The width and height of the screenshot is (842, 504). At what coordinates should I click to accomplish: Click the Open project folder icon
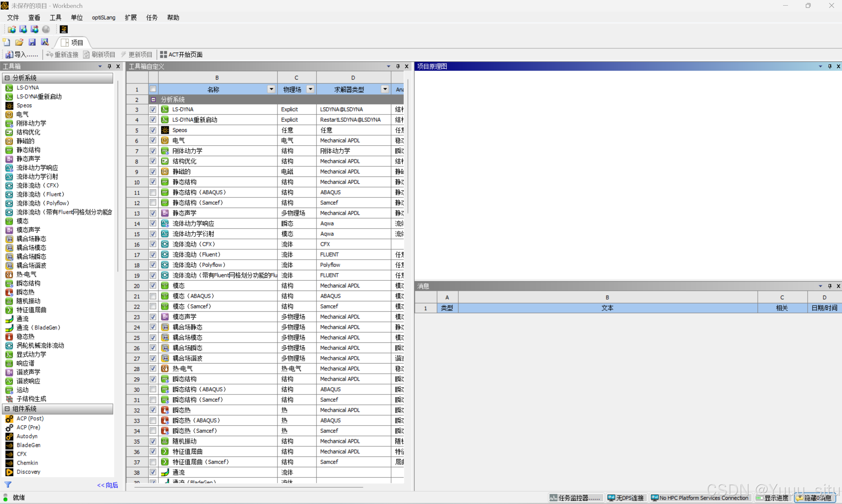pyautogui.click(x=19, y=42)
